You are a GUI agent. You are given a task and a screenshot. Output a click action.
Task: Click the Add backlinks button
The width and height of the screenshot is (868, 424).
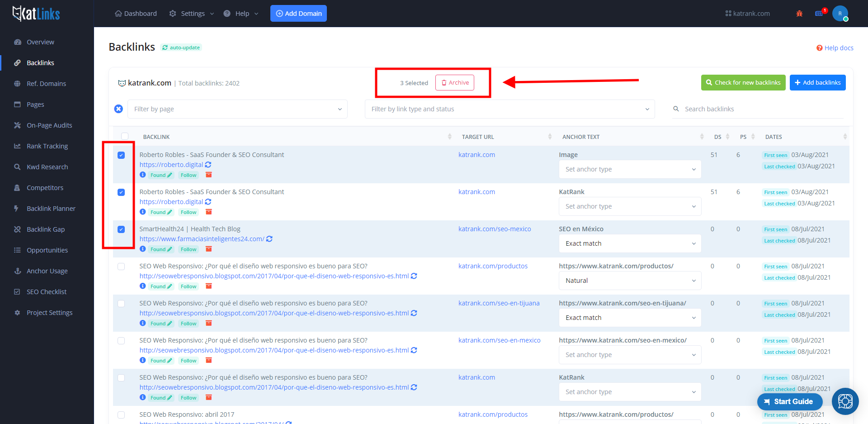pyautogui.click(x=817, y=83)
